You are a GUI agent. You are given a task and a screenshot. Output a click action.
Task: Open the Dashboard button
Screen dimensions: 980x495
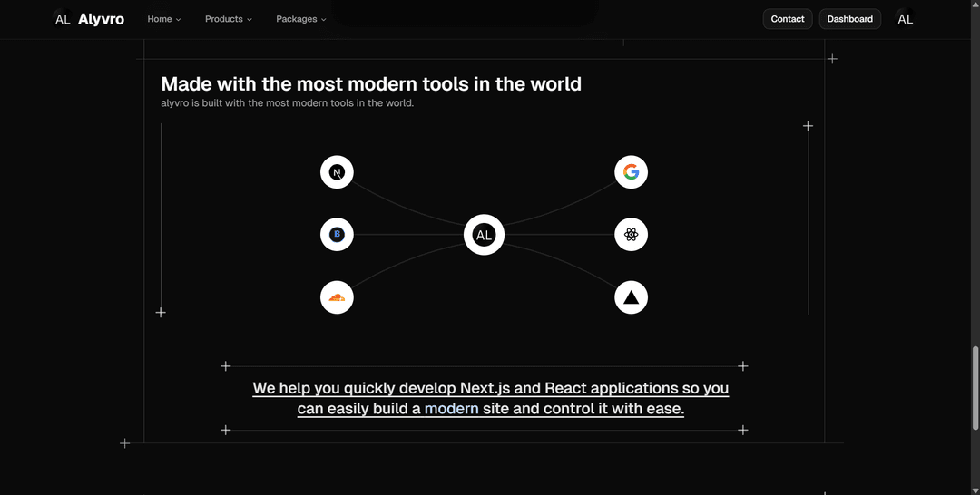point(849,19)
